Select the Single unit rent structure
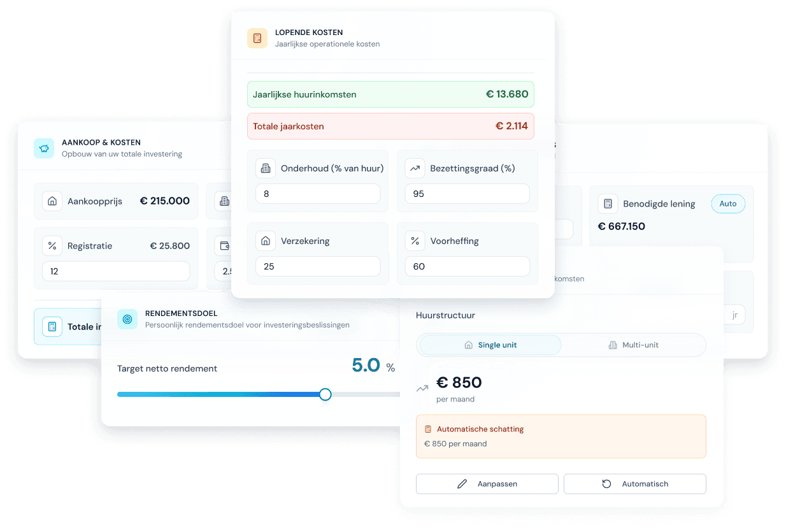 tap(490, 345)
